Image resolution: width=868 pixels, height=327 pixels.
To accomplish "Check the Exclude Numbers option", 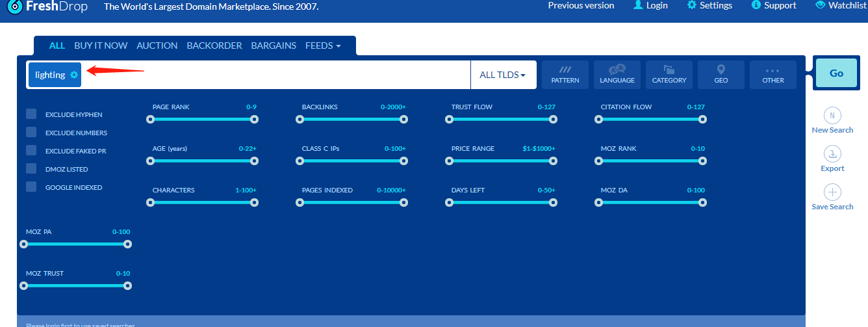I will pyautogui.click(x=31, y=133).
